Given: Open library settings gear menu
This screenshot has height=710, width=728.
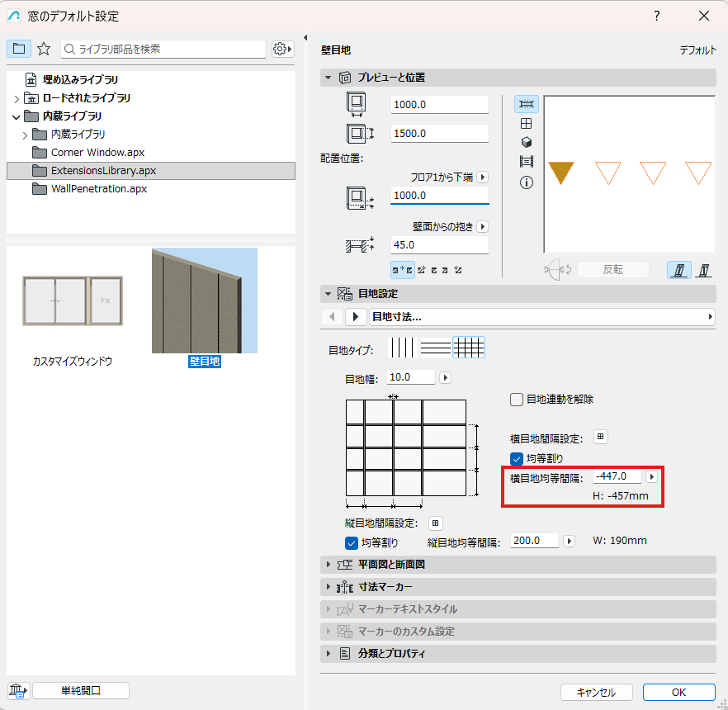Looking at the screenshot, I should pos(282,49).
